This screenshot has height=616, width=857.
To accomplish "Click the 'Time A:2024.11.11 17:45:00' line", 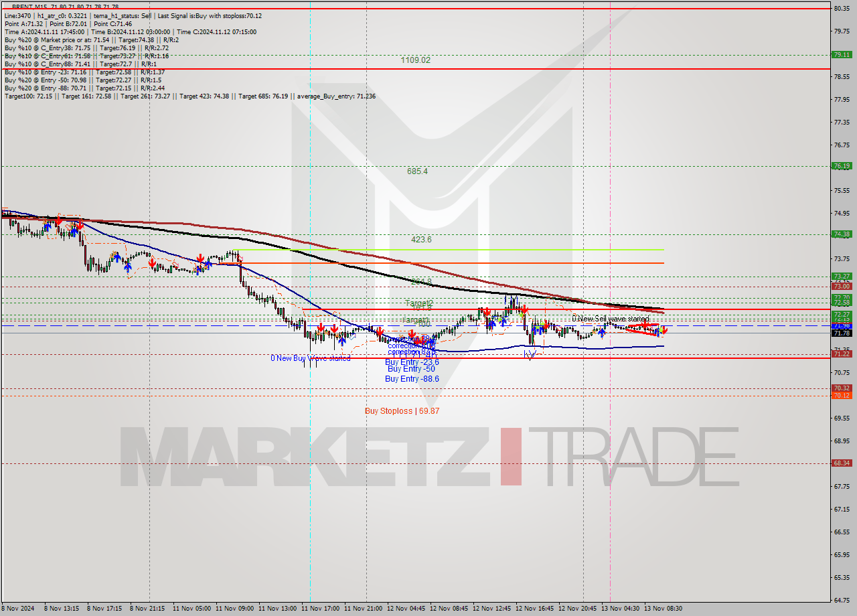I will (130, 31).
